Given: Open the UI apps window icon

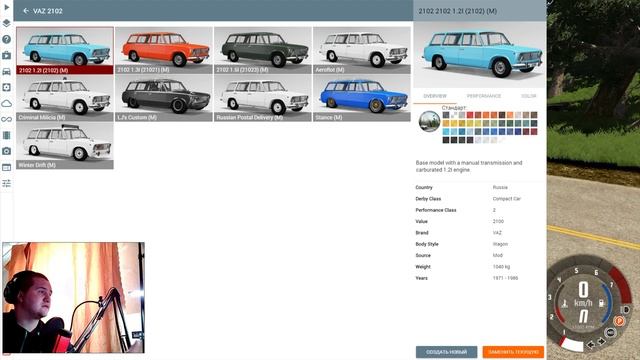Looking at the screenshot, I should pyautogui.click(x=7, y=167).
